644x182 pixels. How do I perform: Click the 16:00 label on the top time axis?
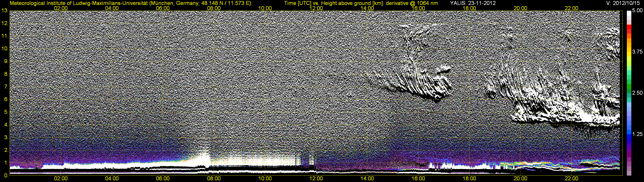tap(418, 8)
